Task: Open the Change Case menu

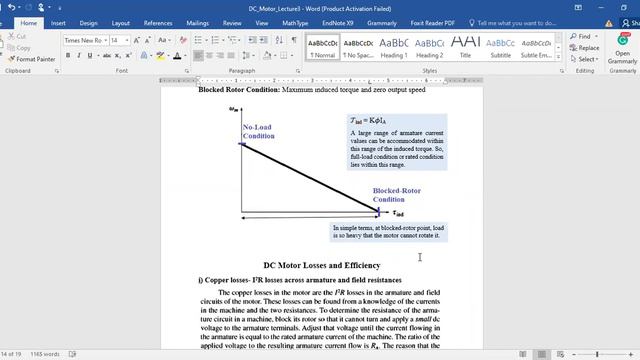Action: (x=164, y=40)
